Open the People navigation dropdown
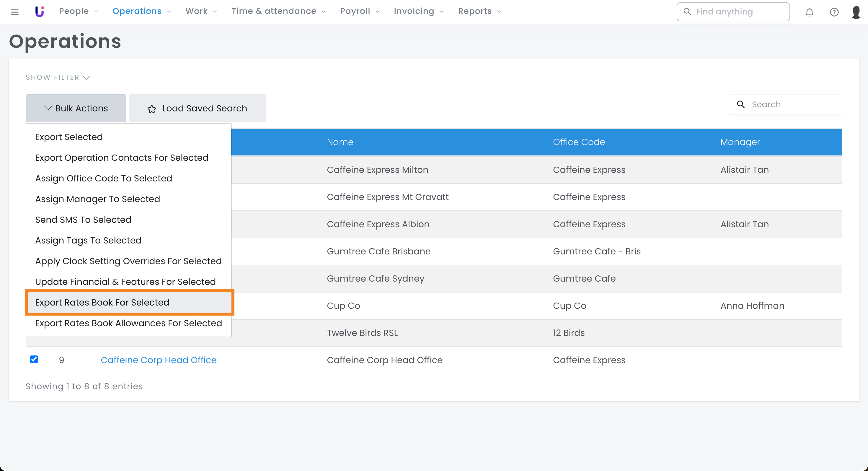Viewport: 868px width, 471px height. tap(78, 12)
